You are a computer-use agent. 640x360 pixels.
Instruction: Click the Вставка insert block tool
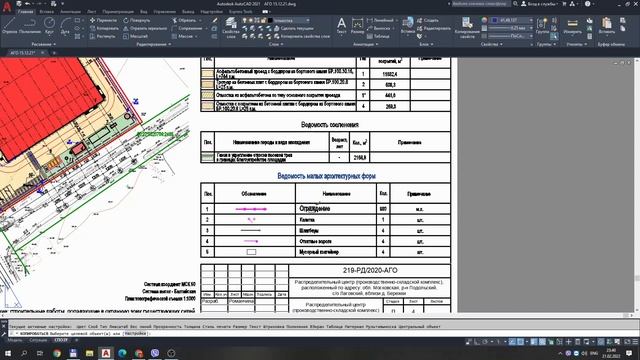pos(407,26)
